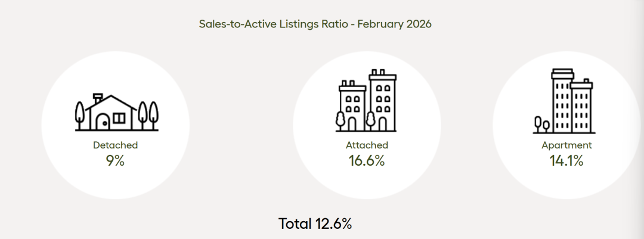The image size is (644, 239).
Task: Click the two trees right of the detached house
Action: (148, 114)
